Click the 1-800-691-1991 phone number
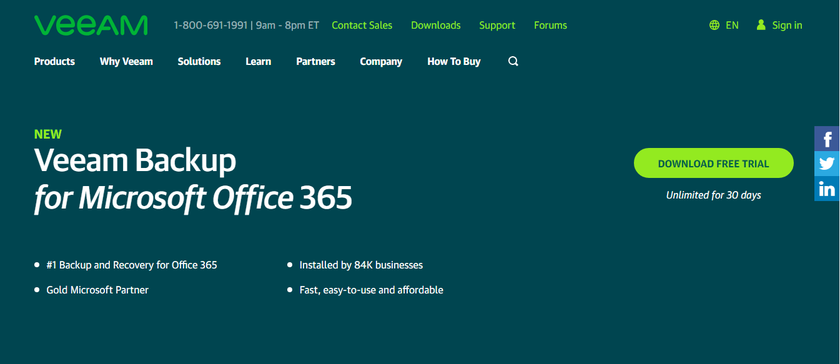 tap(211, 25)
